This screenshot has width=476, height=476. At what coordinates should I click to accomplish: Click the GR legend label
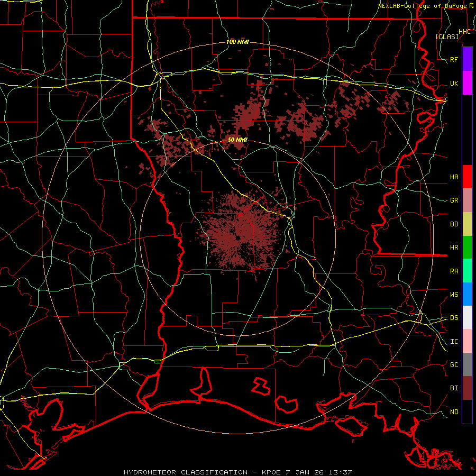454,200
